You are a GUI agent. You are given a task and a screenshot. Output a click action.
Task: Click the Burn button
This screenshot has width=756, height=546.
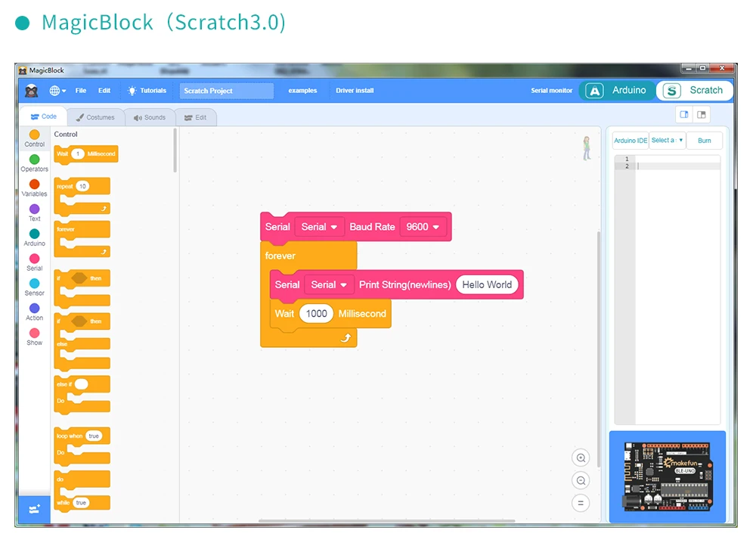point(705,141)
